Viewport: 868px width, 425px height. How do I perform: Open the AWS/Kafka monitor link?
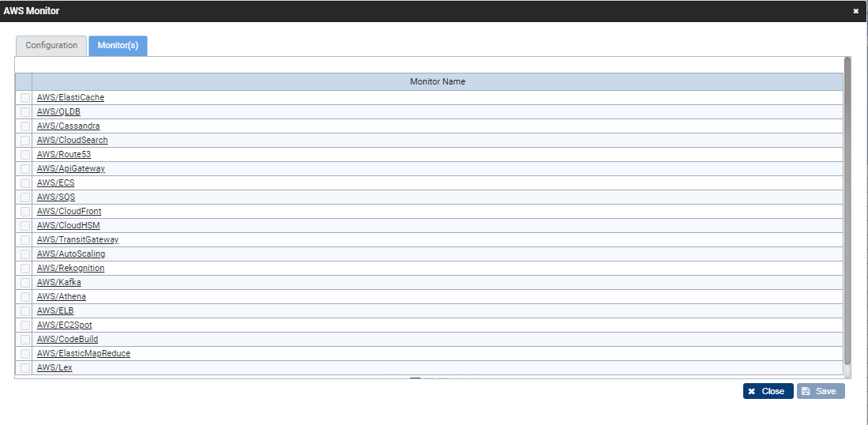click(58, 282)
